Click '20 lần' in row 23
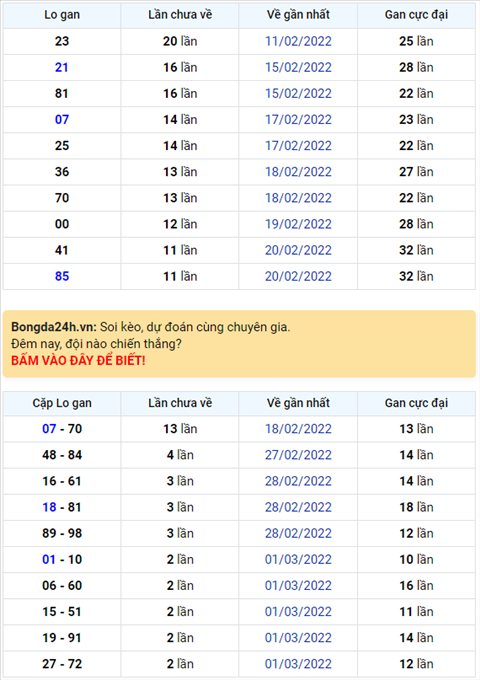The height and width of the screenshot is (680, 480). click(180, 41)
